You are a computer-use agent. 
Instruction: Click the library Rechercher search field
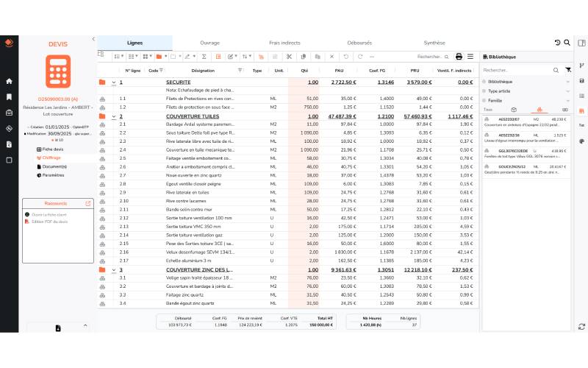tap(514, 70)
